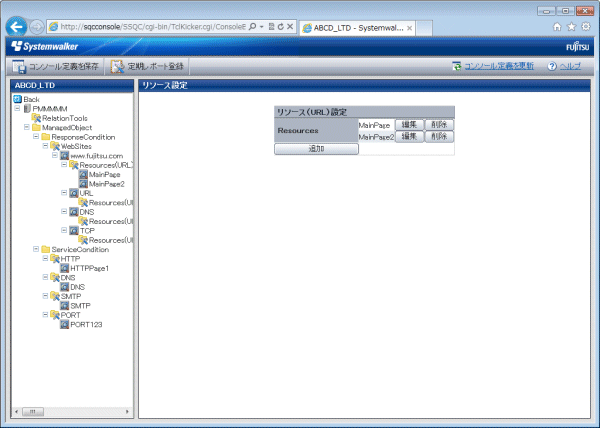Click the stop X icon in address bar
The image size is (600, 428).
click(290, 27)
